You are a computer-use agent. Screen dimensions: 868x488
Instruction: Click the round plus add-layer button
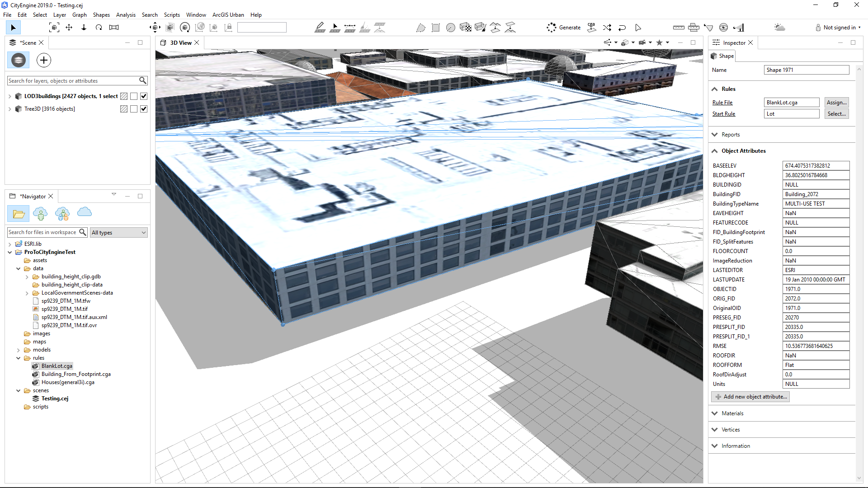(44, 60)
